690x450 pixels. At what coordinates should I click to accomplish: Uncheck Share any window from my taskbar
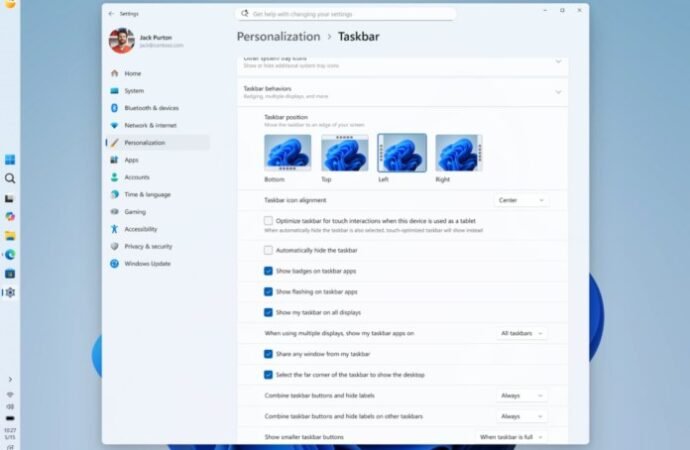click(268, 354)
